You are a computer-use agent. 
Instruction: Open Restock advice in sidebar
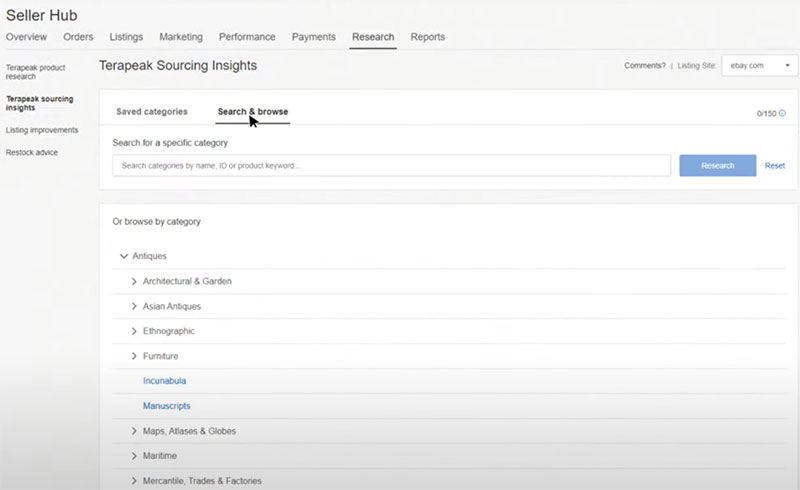tap(32, 153)
